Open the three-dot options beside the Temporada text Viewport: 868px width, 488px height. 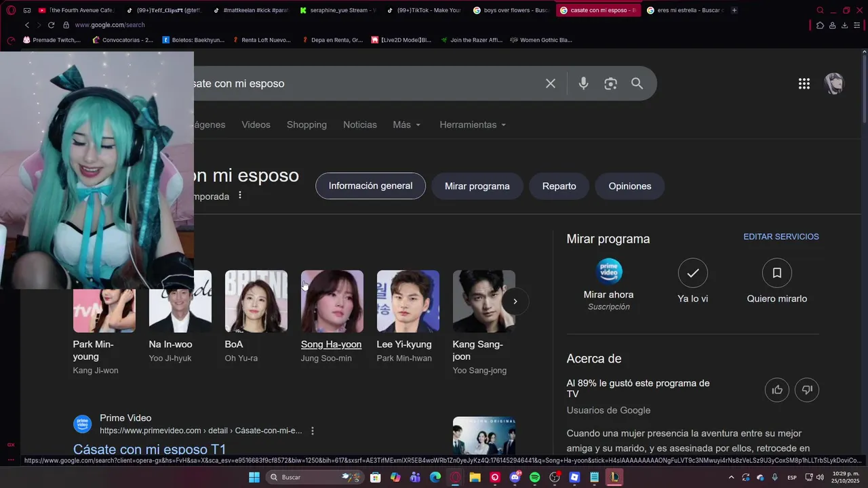pyautogui.click(x=239, y=195)
